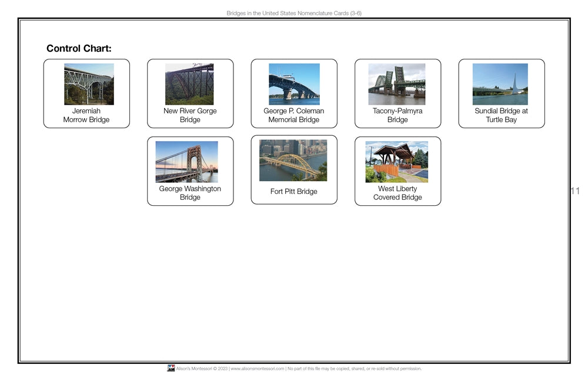
Task: Click the George Washington Bridge sunset image
Action: [190, 161]
